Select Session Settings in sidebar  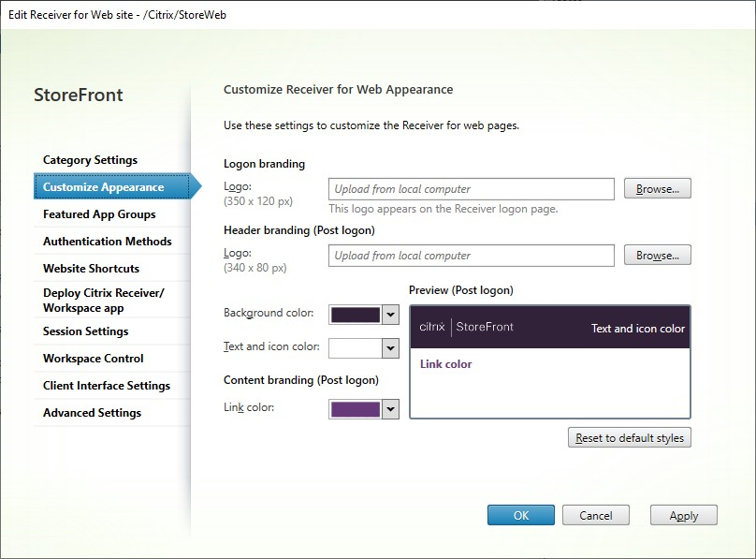pos(86,331)
